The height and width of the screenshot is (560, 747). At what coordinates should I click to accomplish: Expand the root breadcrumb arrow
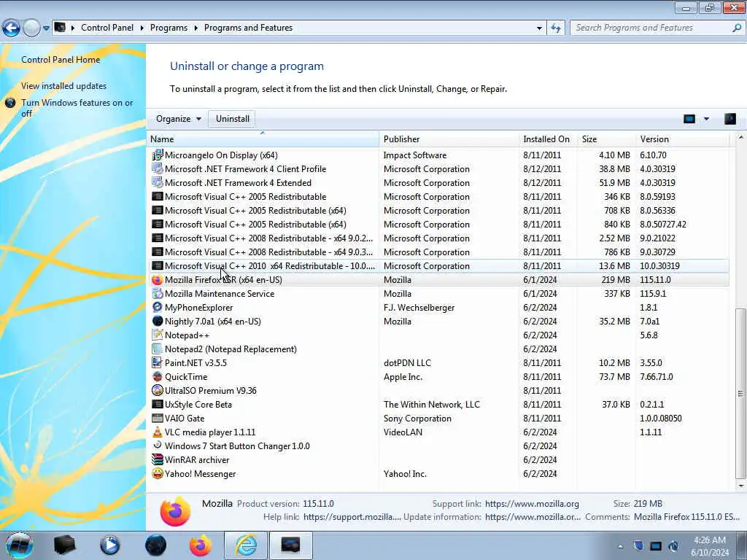tap(73, 28)
